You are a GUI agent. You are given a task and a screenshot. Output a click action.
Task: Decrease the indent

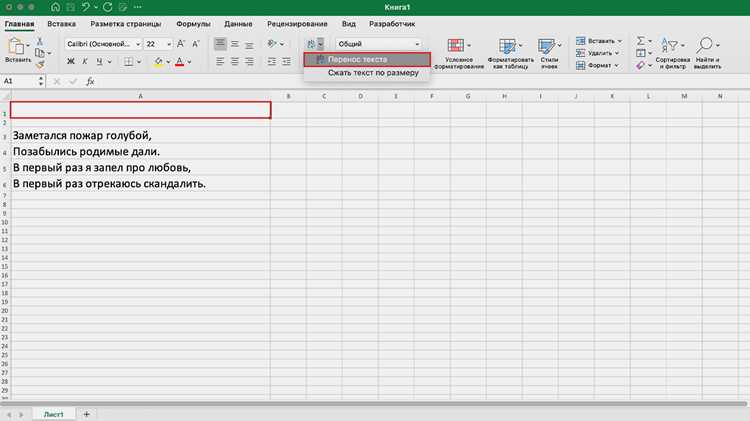pos(272,61)
